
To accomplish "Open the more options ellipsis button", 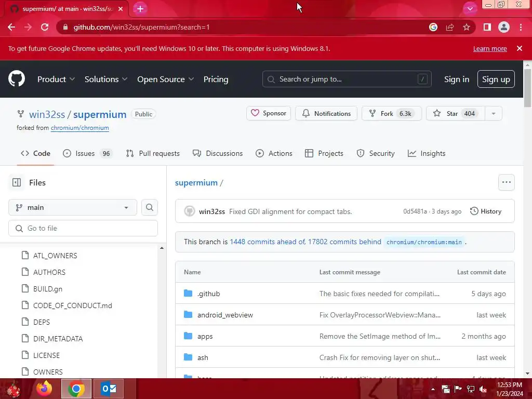I will (x=506, y=182).
